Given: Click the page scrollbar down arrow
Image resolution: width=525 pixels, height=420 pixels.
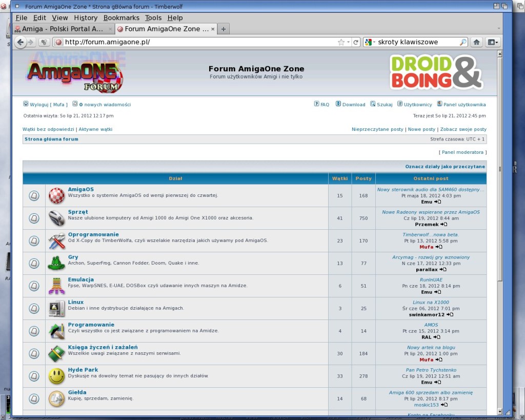Looking at the screenshot, I should (500, 412).
